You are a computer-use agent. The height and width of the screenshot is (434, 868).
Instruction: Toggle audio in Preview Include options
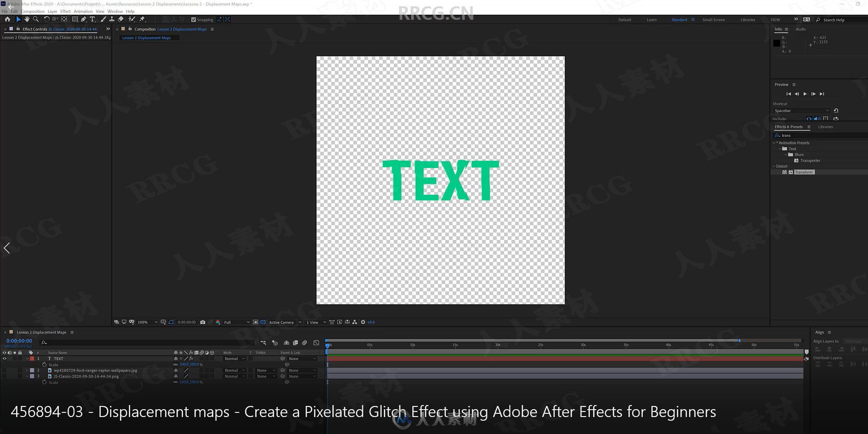(x=817, y=118)
